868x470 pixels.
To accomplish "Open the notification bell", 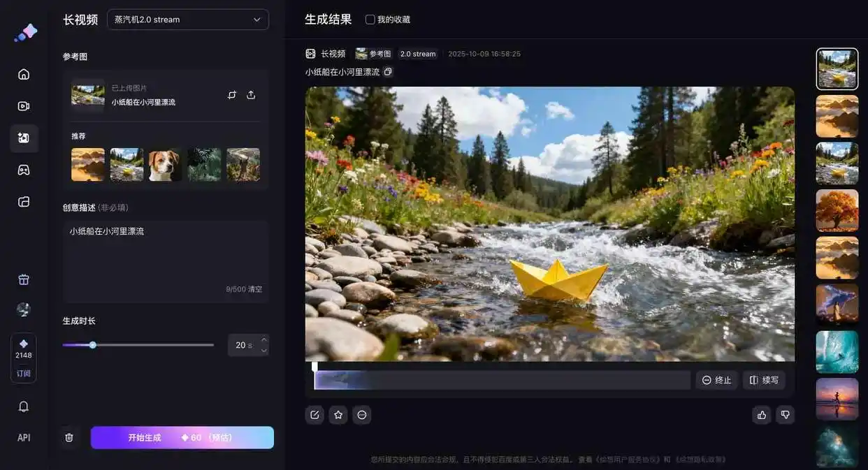I will pyautogui.click(x=24, y=406).
